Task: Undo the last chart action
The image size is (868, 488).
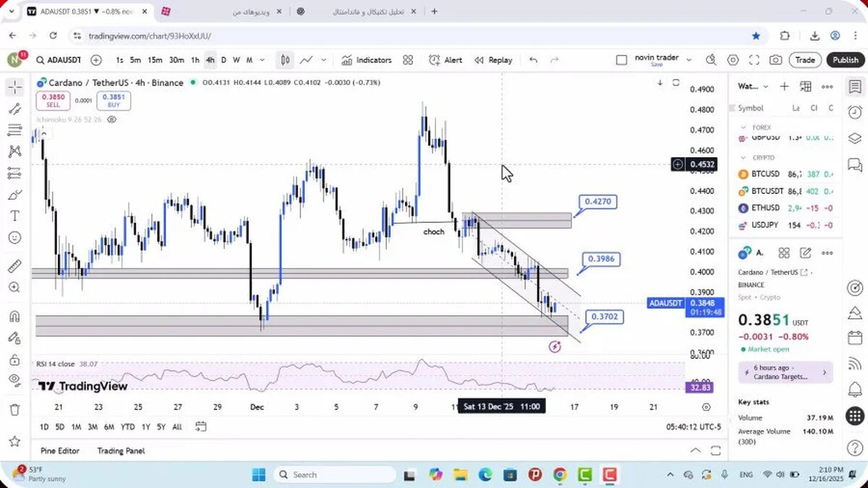Action: point(533,60)
